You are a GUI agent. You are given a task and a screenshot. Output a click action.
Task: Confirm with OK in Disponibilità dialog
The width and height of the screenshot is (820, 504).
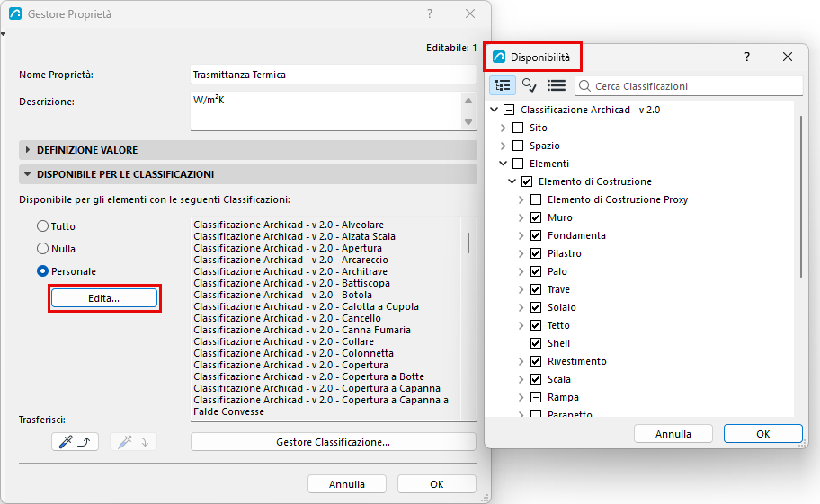[763, 434]
